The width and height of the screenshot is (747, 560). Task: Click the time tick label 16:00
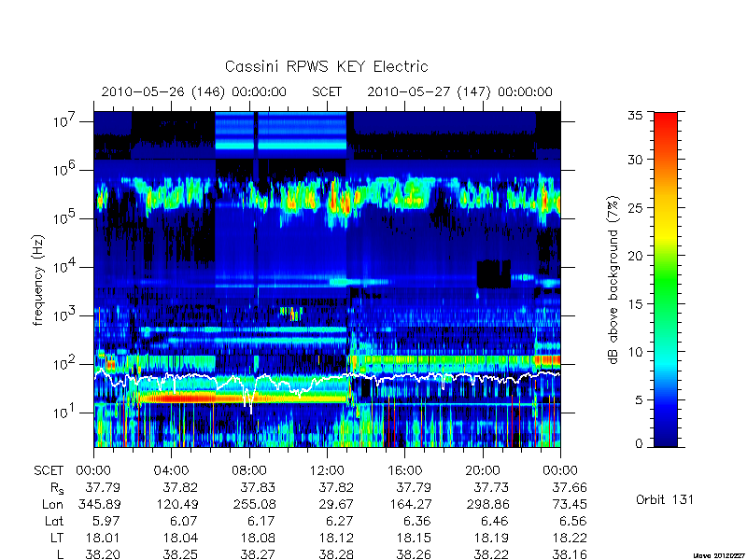[404, 471]
